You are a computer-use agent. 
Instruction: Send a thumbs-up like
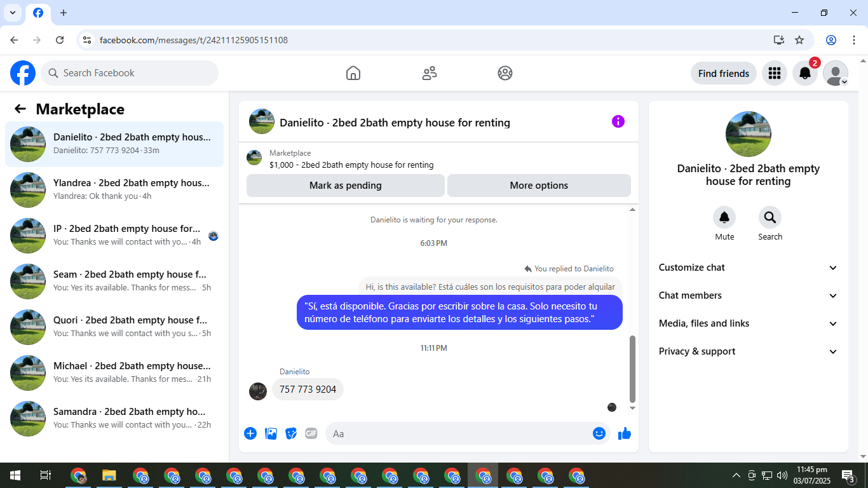(x=625, y=433)
